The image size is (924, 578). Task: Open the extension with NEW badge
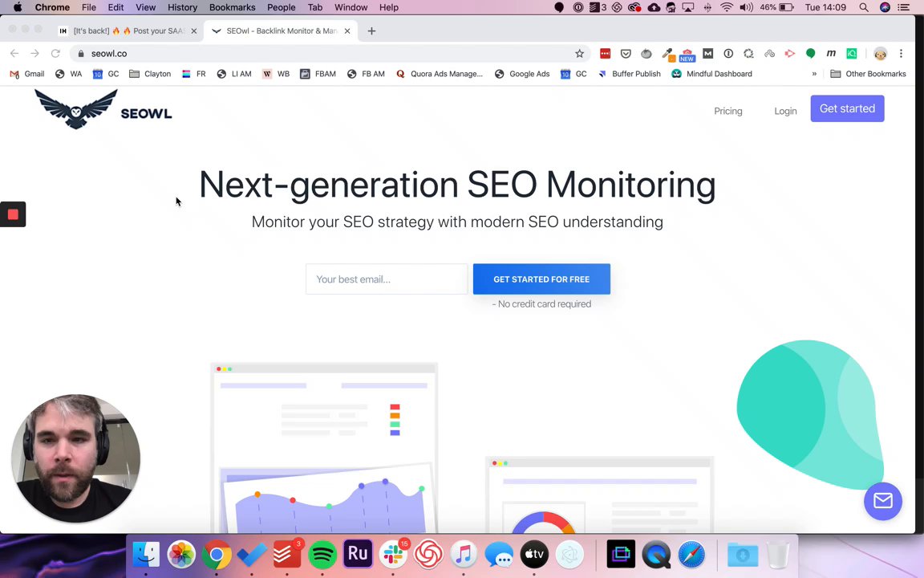[x=687, y=55]
